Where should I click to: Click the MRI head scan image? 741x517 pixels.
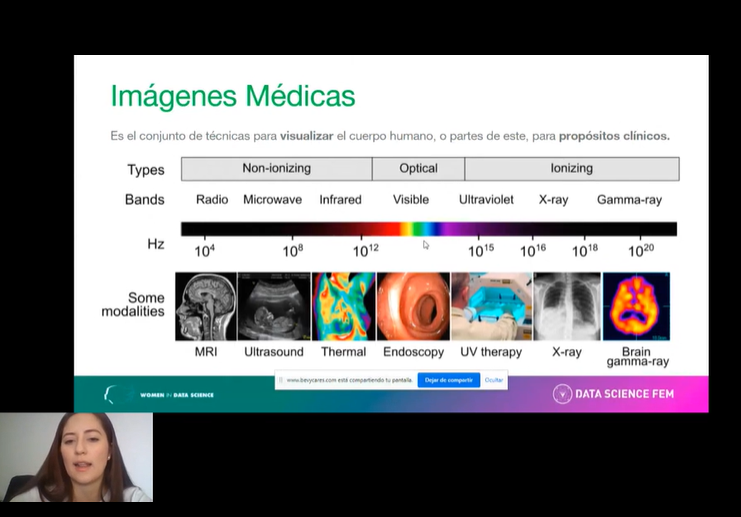[x=206, y=306]
